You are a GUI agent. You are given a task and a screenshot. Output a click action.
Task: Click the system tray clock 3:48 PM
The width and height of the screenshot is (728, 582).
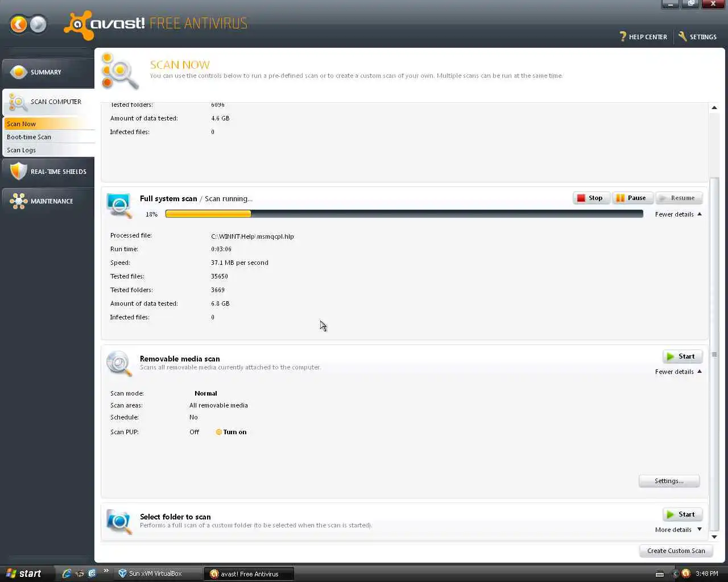click(x=707, y=573)
